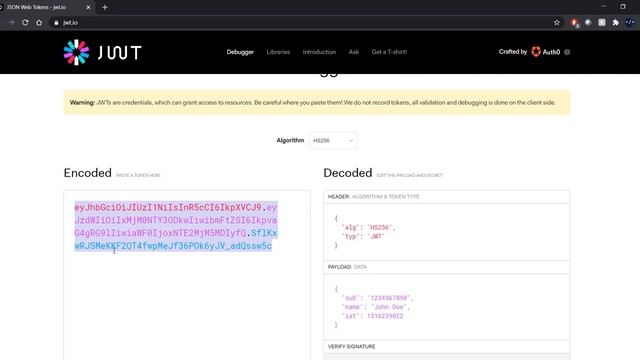Screen dimensions: 640x360
Task: Open the Debugger nav item
Action: 240,52
